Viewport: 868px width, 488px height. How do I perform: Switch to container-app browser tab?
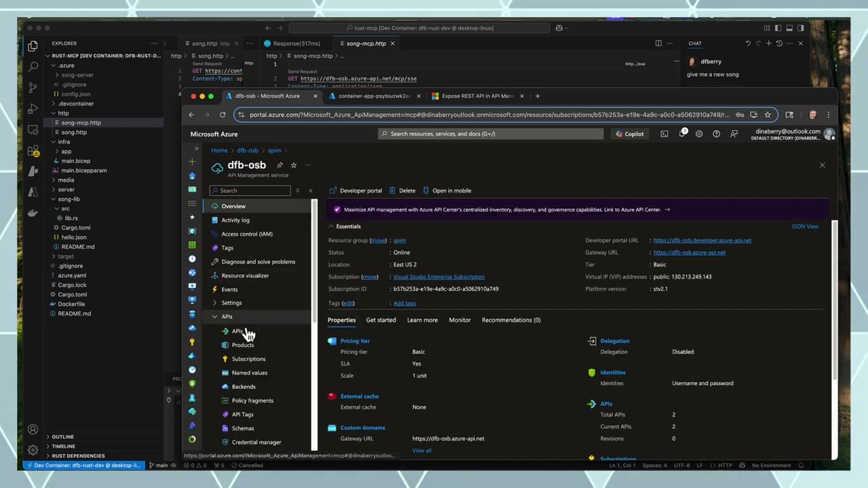(374, 96)
